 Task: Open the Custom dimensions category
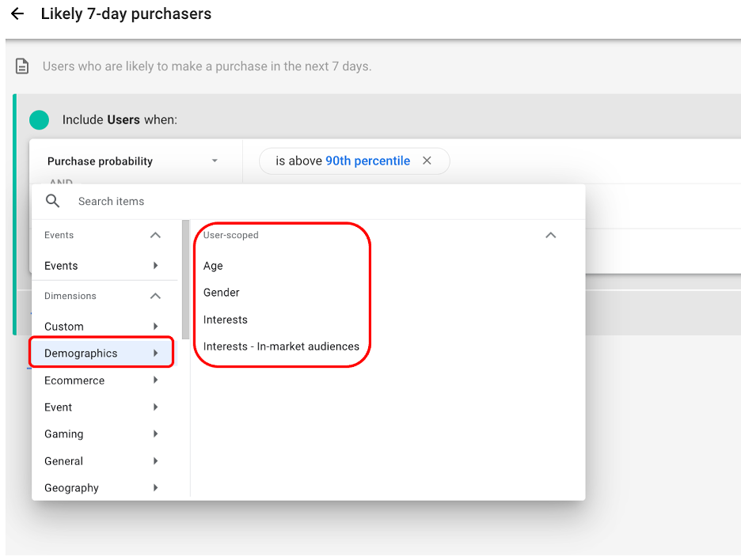(101, 327)
